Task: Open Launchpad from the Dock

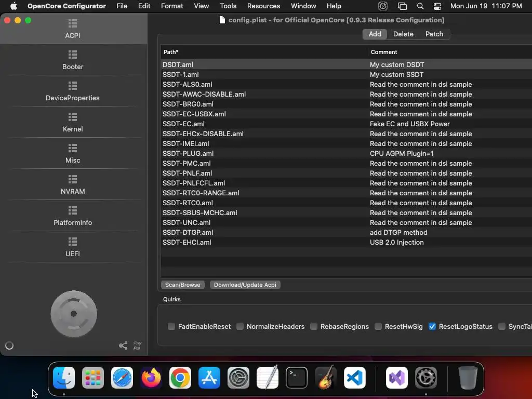Action: (x=93, y=378)
